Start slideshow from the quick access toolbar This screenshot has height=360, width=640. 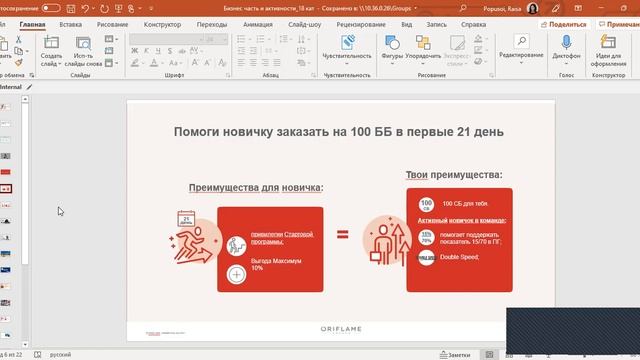coord(119,8)
